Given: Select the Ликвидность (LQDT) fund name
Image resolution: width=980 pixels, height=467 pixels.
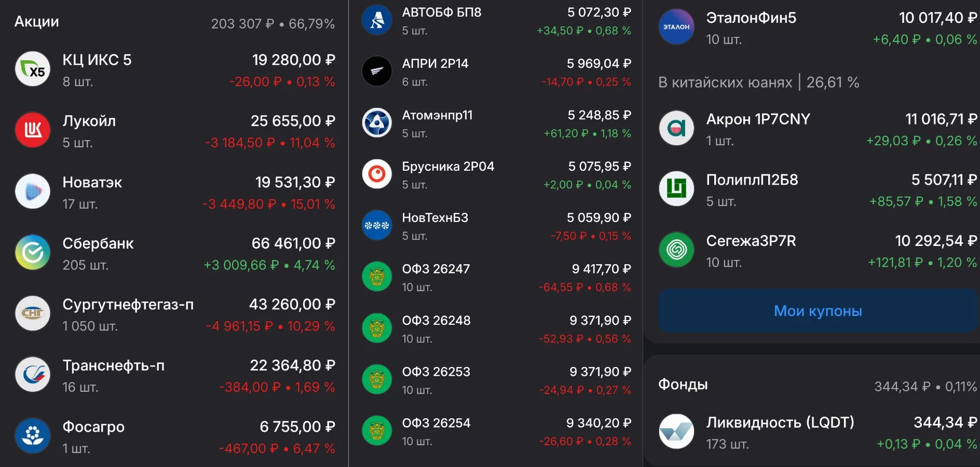Looking at the screenshot, I should click(x=780, y=422).
